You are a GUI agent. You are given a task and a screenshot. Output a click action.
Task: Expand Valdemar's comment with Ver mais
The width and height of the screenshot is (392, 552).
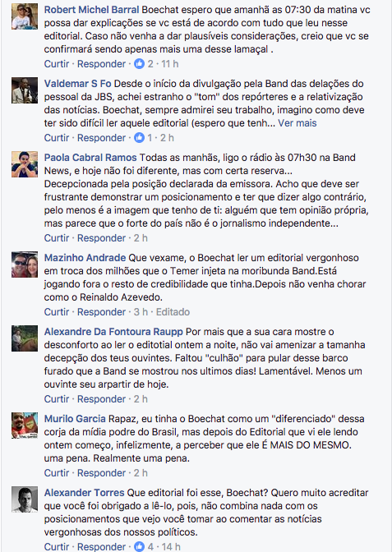(x=297, y=123)
